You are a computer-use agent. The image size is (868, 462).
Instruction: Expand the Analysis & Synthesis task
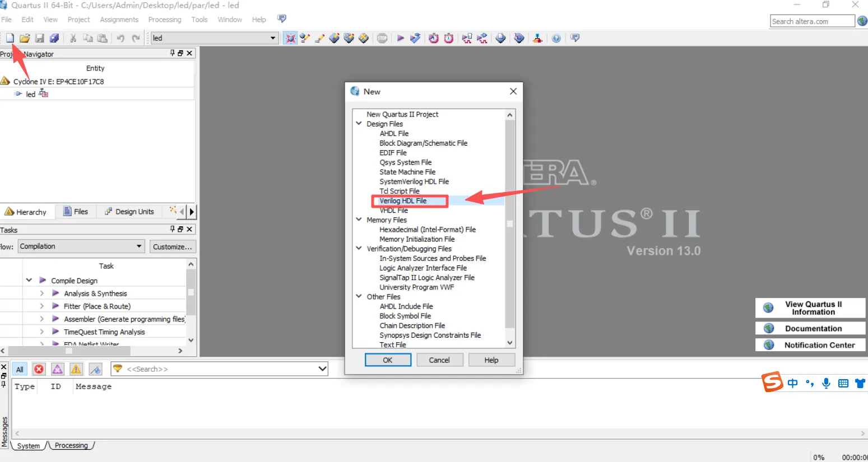click(42, 293)
